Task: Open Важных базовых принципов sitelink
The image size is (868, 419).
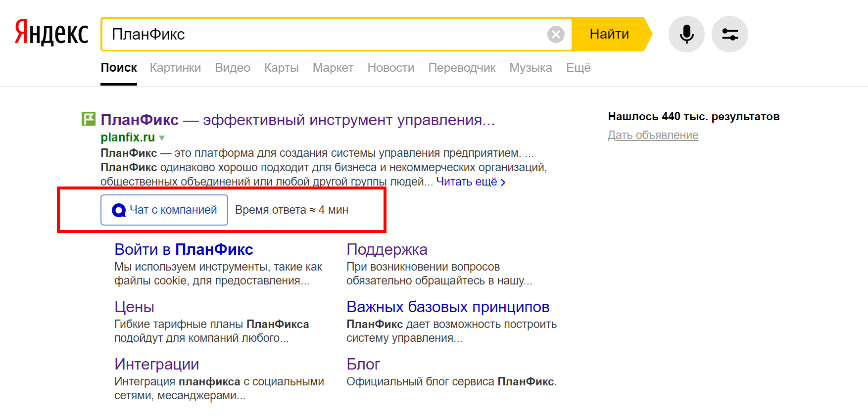Action: (x=448, y=307)
